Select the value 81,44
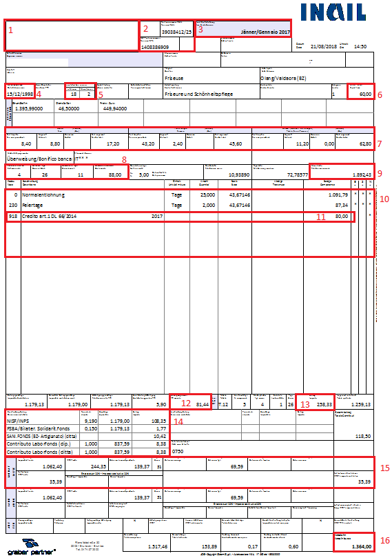 point(203,404)
